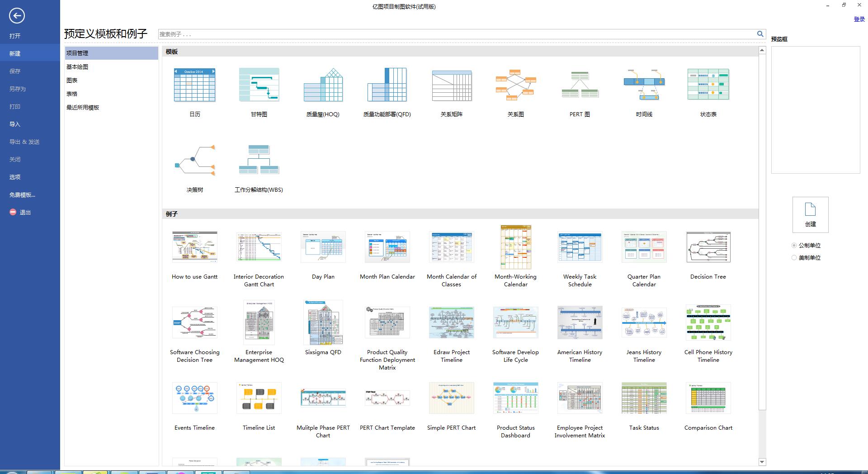Image resolution: width=868 pixels, height=474 pixels.
Task: Click the search magnifier icon
Action: 760,34
